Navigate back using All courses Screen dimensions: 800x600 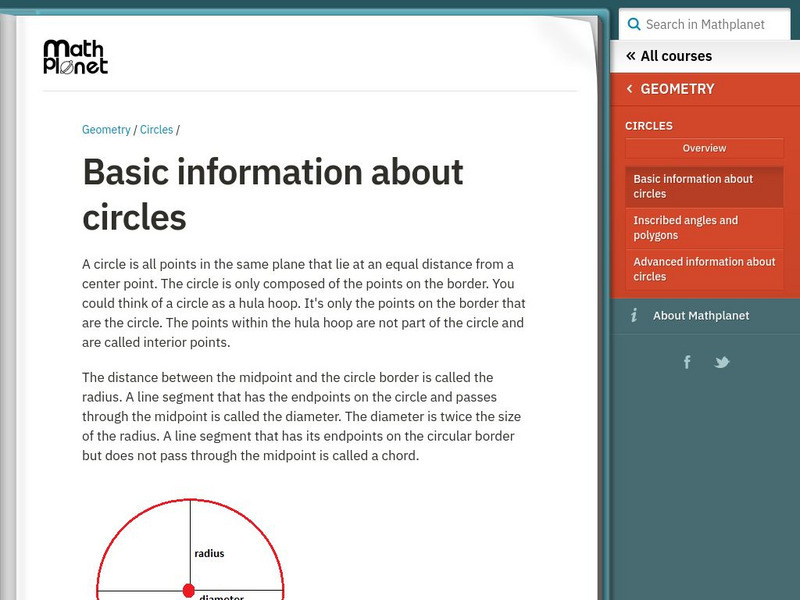[677, 56]
